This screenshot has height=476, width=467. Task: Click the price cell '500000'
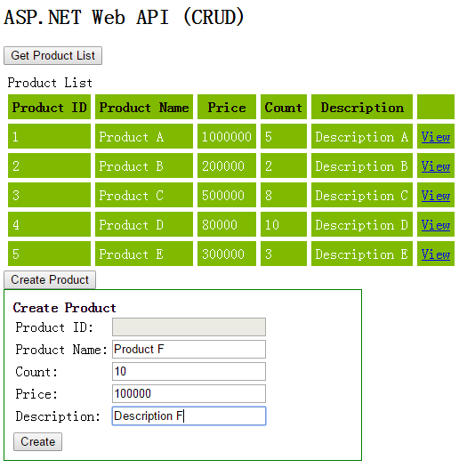(227, 195)
